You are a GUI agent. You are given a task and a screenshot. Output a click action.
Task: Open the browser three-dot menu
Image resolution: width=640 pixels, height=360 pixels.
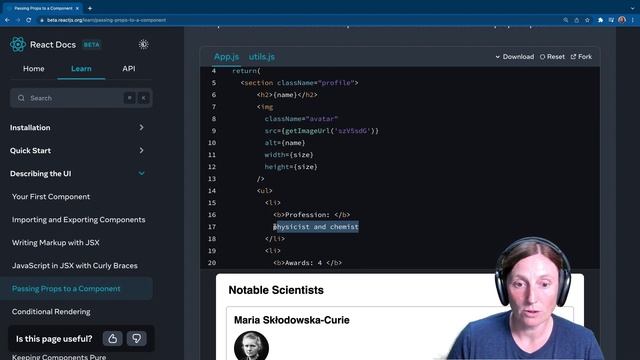pyautogui.click(x=633, y=20)
